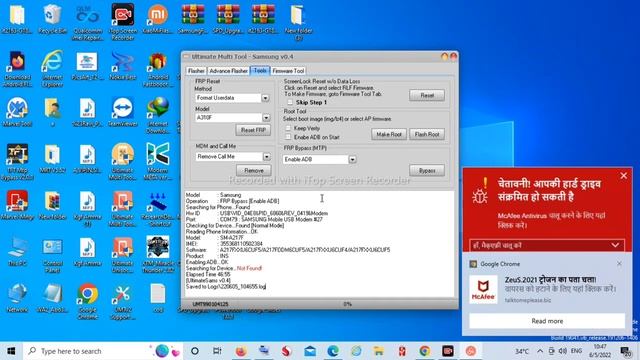Open the Firmware Tool tab
Viewport: 640px width, 360px height.
(x=288, y=71)
